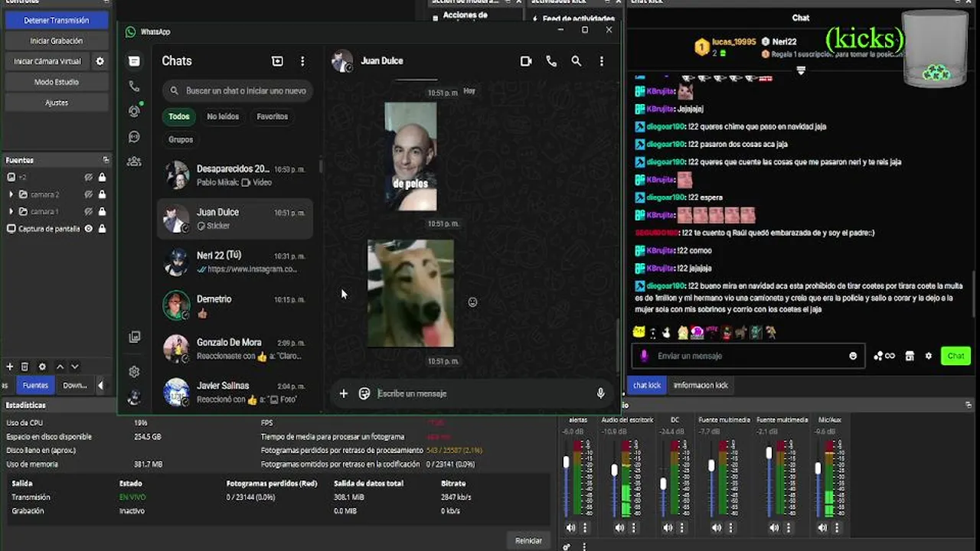
Task: Adjust the Audio del escritorio volume slider
Action: pos(614,470)
